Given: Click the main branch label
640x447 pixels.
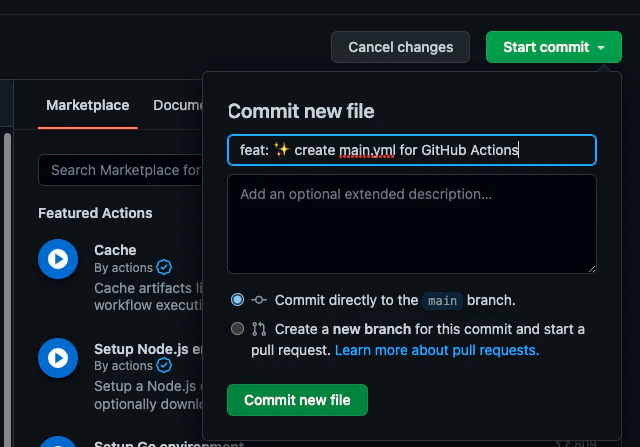Looking at the screenshot, I should tap(442, 301).
